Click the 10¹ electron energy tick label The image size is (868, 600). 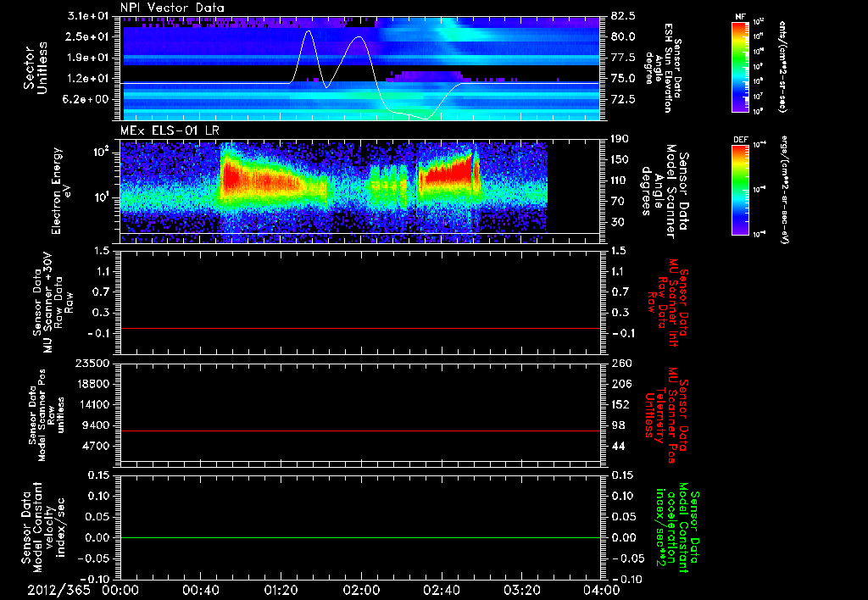point(101,197)
